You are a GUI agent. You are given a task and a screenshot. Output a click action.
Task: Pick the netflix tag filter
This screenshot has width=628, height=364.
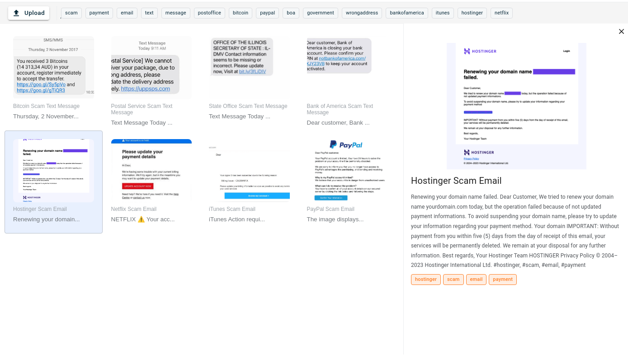[501, 13]
